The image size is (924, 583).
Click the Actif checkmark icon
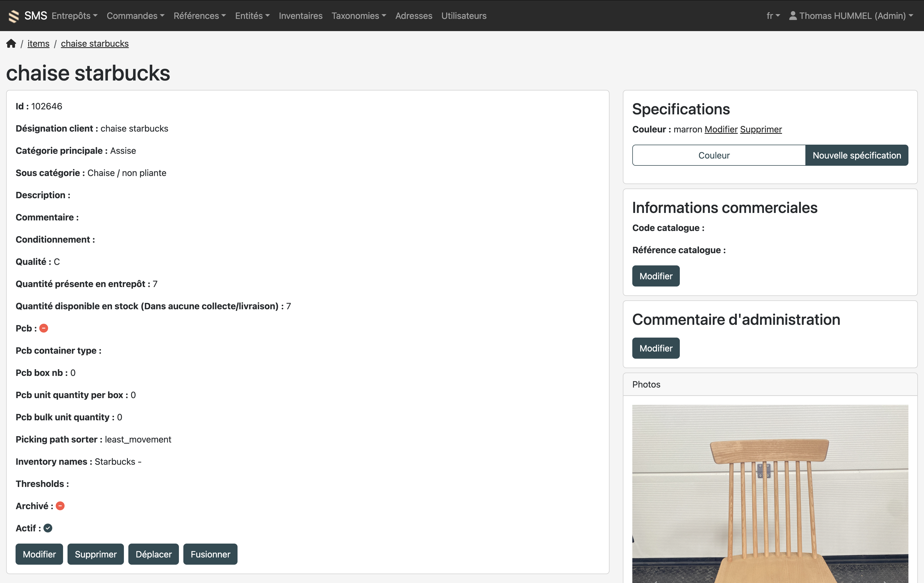point(48,528)
